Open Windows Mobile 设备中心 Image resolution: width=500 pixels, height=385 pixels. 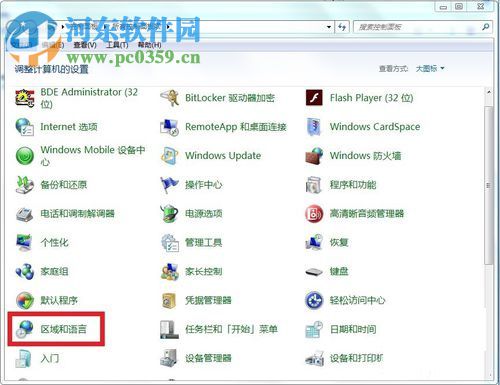(80, 156)
